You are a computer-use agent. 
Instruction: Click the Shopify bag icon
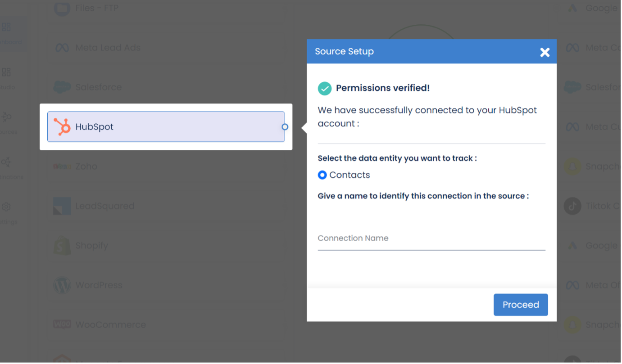click(x=62, y=246)
